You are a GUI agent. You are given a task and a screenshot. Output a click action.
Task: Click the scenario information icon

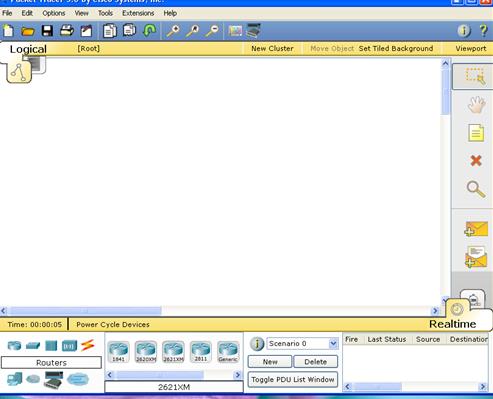pyautogui.click(x=257, y=344)
